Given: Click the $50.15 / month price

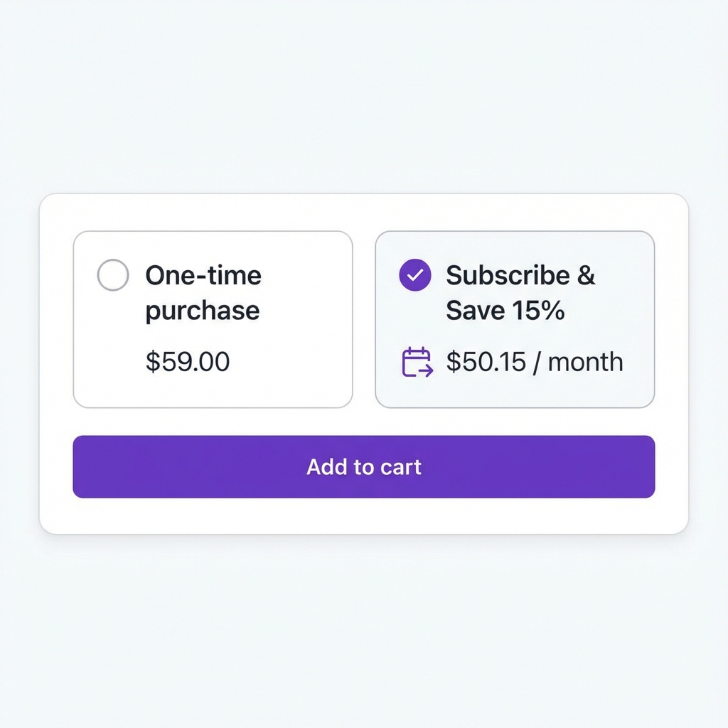Looking at the screenshot, I should (534, 362).
